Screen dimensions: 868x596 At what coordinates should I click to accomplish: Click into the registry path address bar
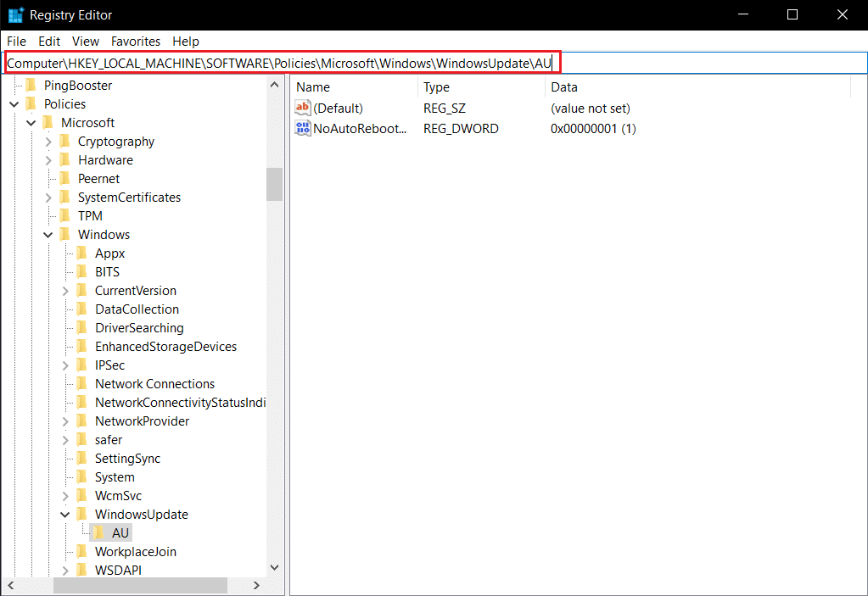[435, 63]
